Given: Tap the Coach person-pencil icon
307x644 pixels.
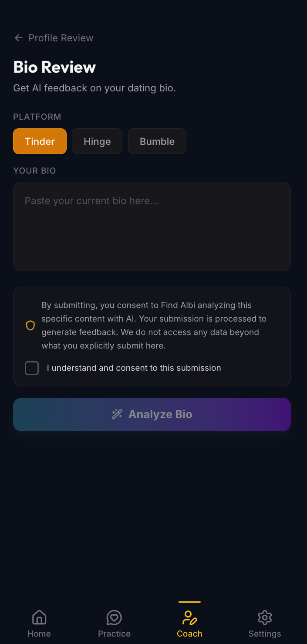Looking at the screenshot, I should coord(189,617).
